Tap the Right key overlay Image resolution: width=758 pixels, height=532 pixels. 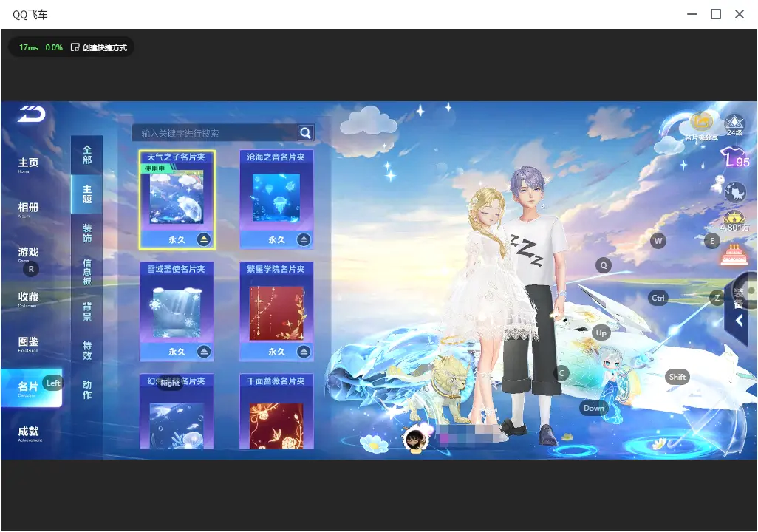(x=170, y=383)
